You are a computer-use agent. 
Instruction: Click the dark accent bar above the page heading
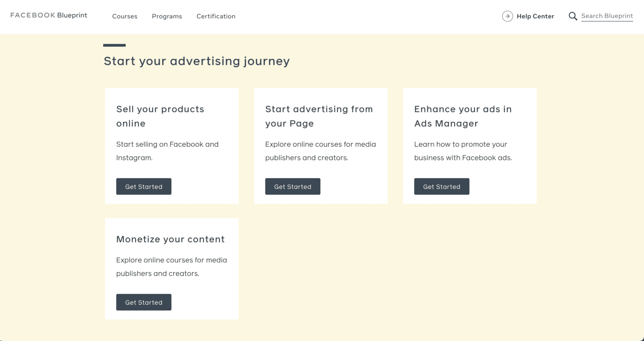click(114, 45)
